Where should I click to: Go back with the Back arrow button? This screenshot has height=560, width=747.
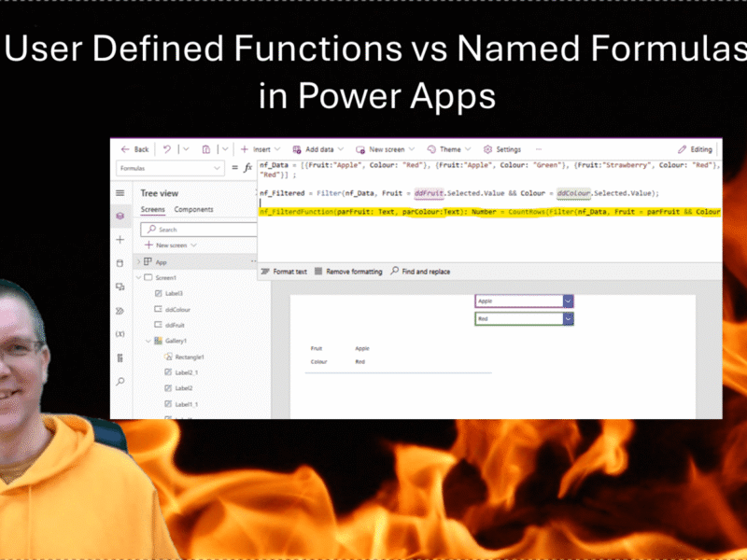click(134, 149)
